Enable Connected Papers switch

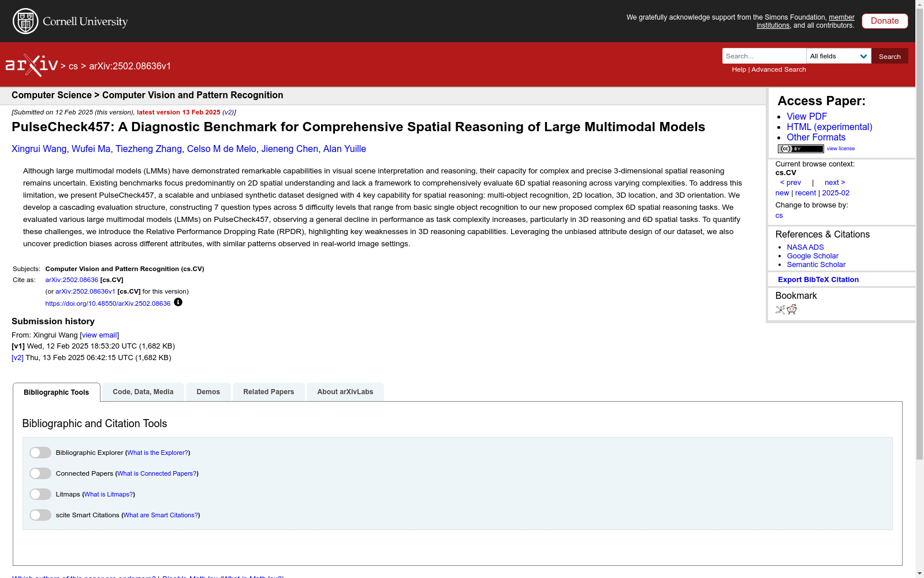40,473
